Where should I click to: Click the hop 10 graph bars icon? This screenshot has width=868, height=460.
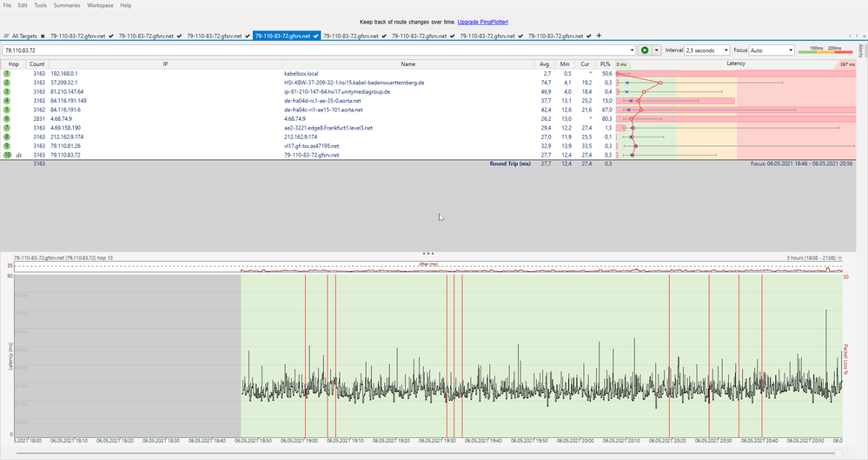pos(18,155)
